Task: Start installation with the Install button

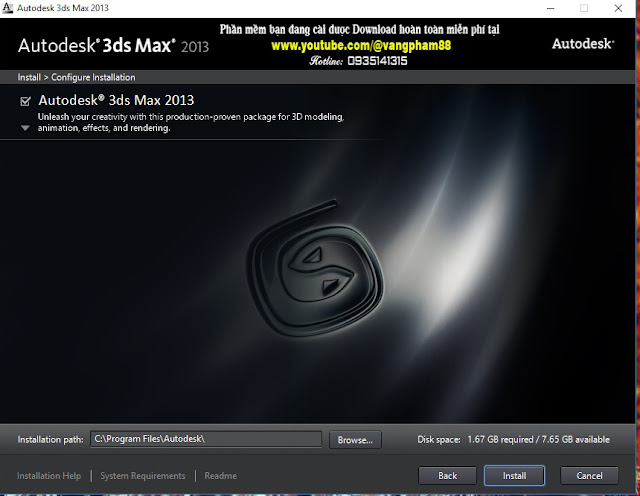Action: point(514,476)
